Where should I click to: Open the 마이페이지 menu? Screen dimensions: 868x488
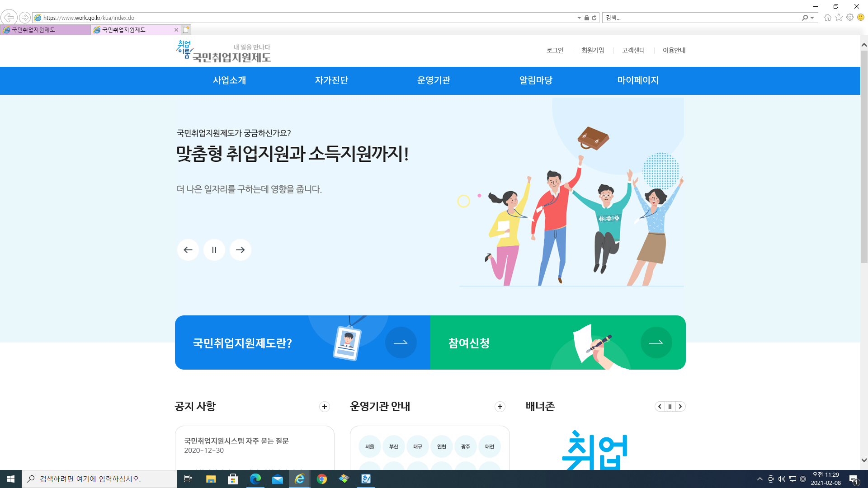(x=638, y=80)
